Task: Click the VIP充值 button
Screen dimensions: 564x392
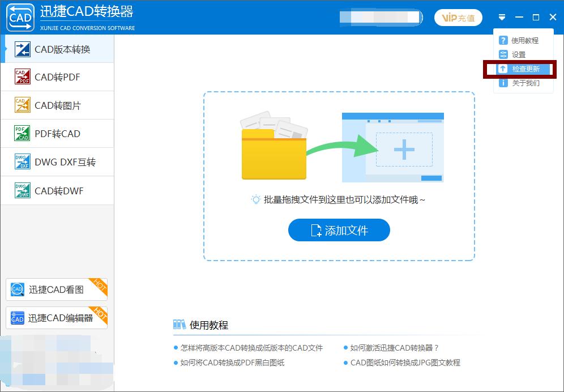Action: tap(458, 18)
